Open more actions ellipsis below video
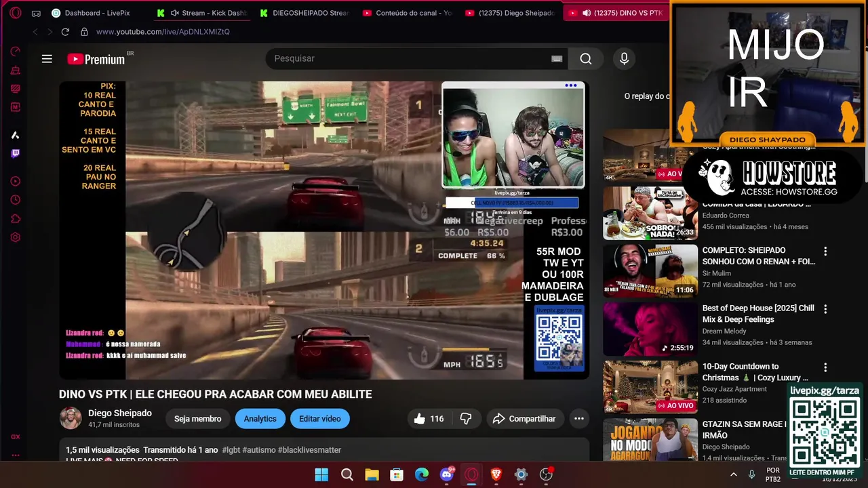 (579, 419)
